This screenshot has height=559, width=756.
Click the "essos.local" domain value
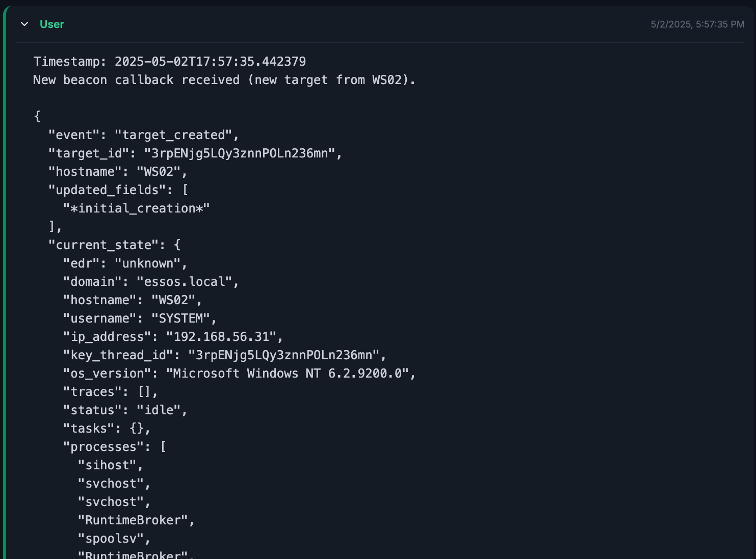(185, 282)
